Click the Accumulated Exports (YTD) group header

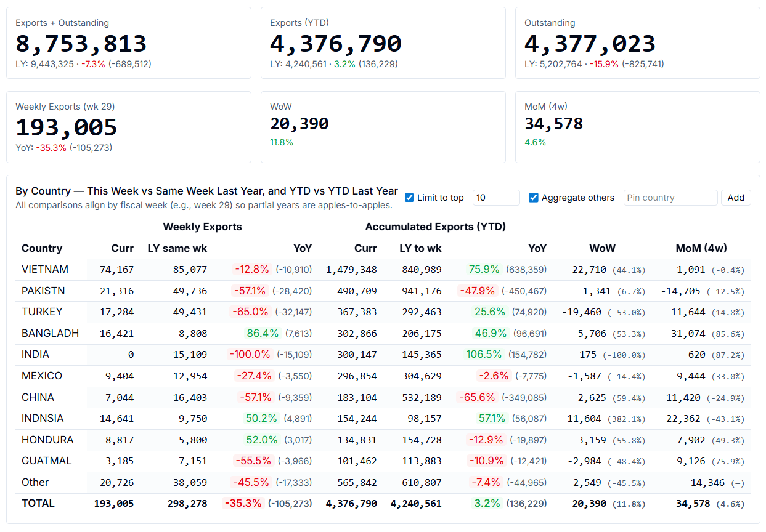436,227
